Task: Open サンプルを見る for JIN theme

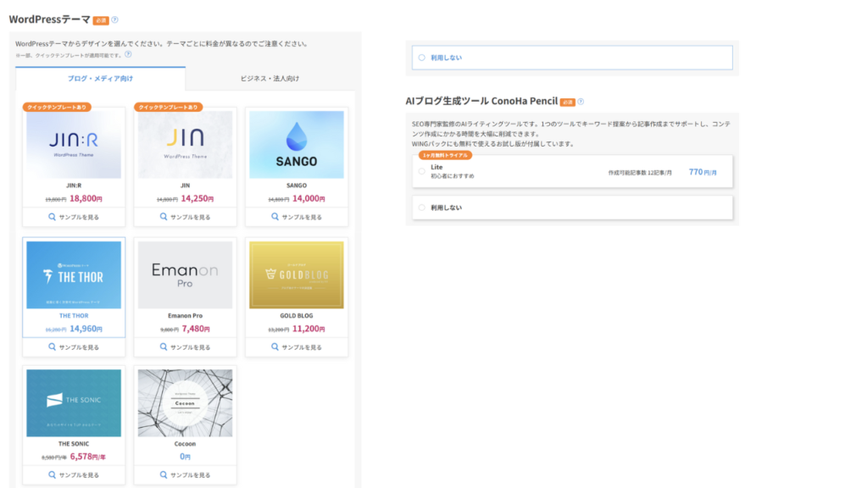Action: click(185, 217)
